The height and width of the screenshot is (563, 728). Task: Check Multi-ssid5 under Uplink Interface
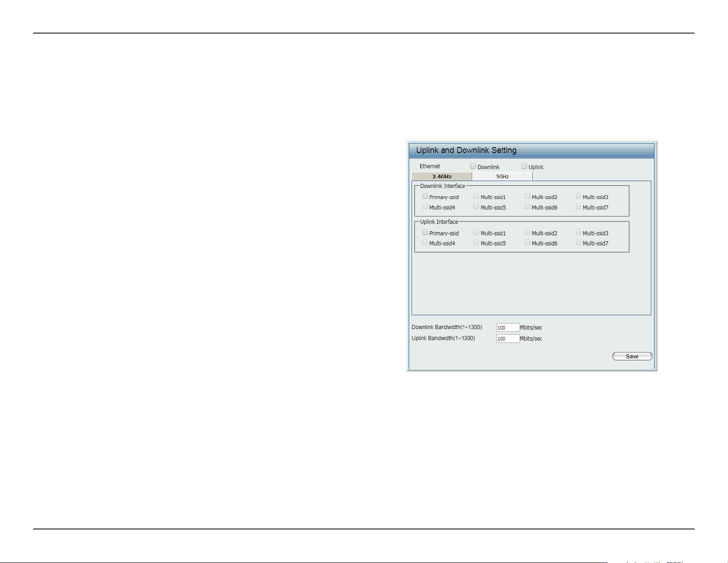[x=476, y=243]
